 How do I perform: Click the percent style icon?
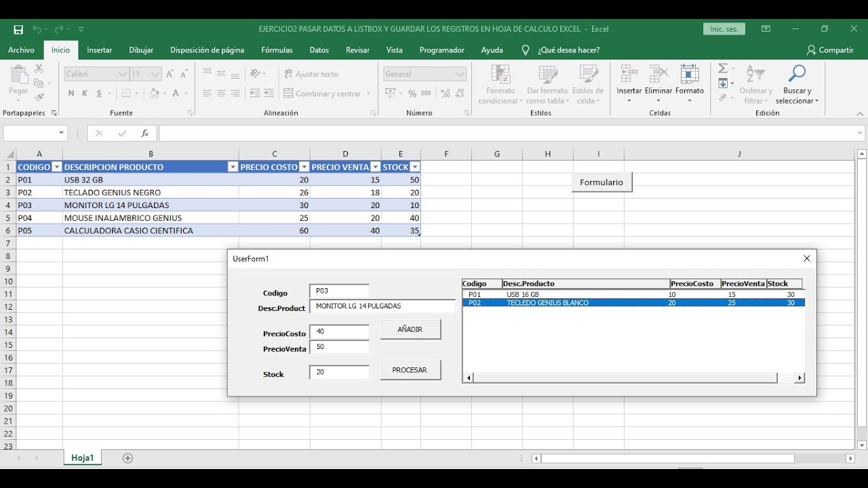tap(412, 94)
